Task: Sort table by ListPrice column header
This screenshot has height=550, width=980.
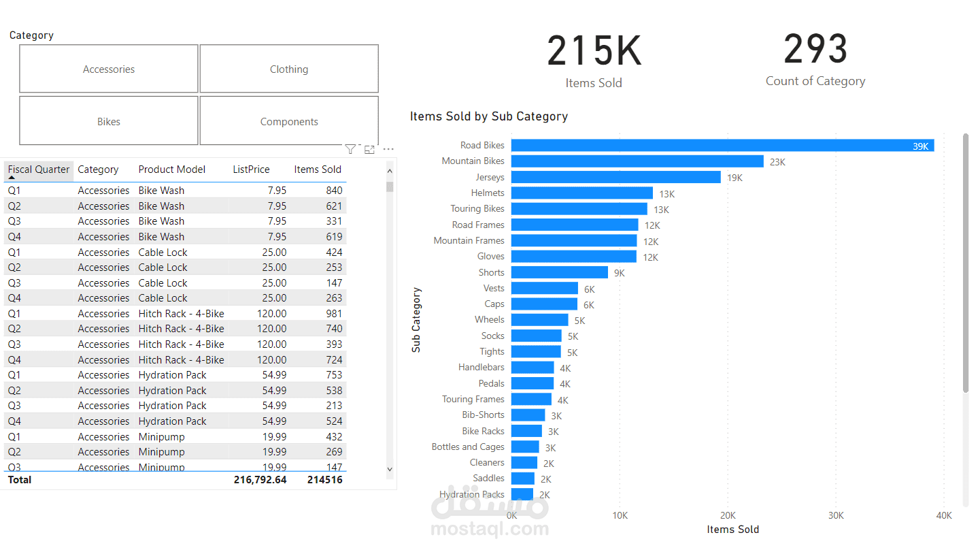Action: pos(251,169)
